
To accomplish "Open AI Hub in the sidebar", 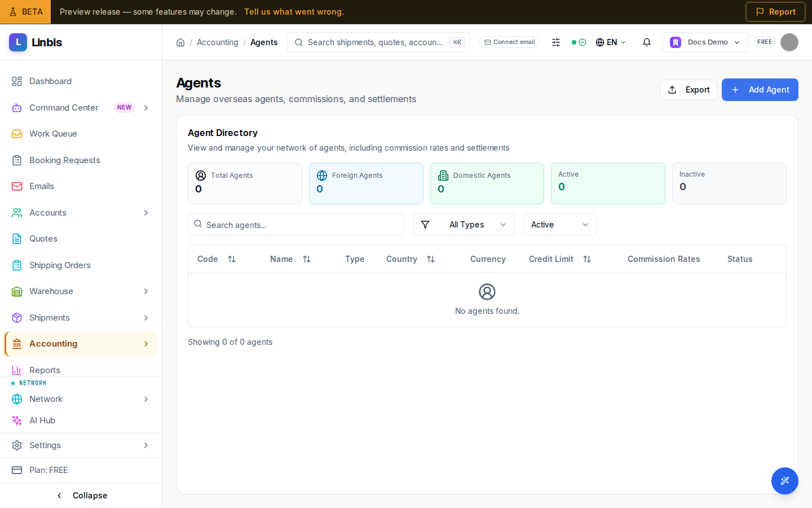I will pos(81,421).
